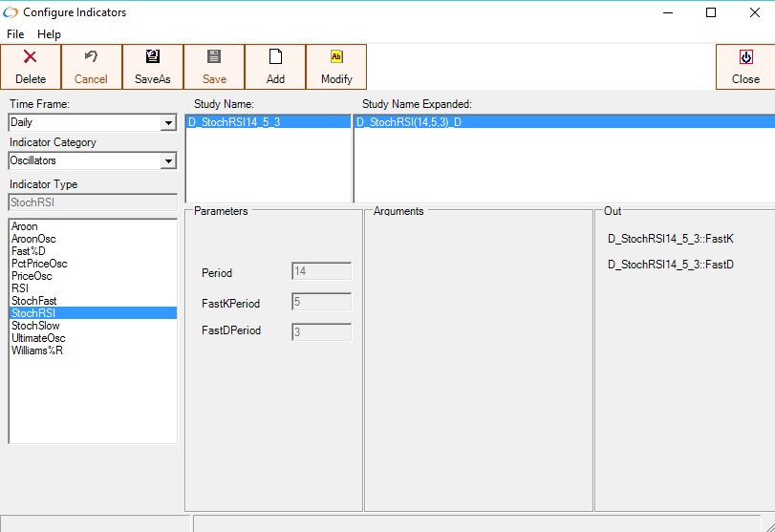Choose RSI from the indicator list
Viewport: 775px width, 532px height.
20,288
